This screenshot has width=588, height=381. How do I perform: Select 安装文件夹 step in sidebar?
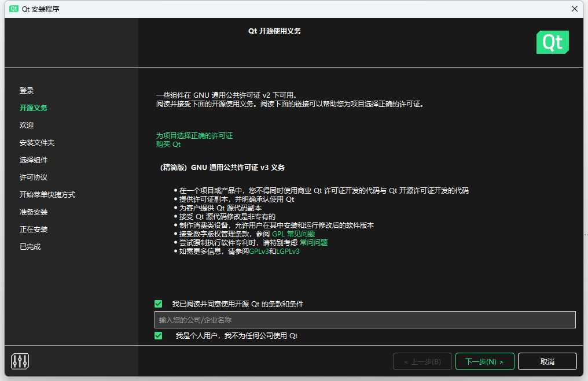coord(37,142)
